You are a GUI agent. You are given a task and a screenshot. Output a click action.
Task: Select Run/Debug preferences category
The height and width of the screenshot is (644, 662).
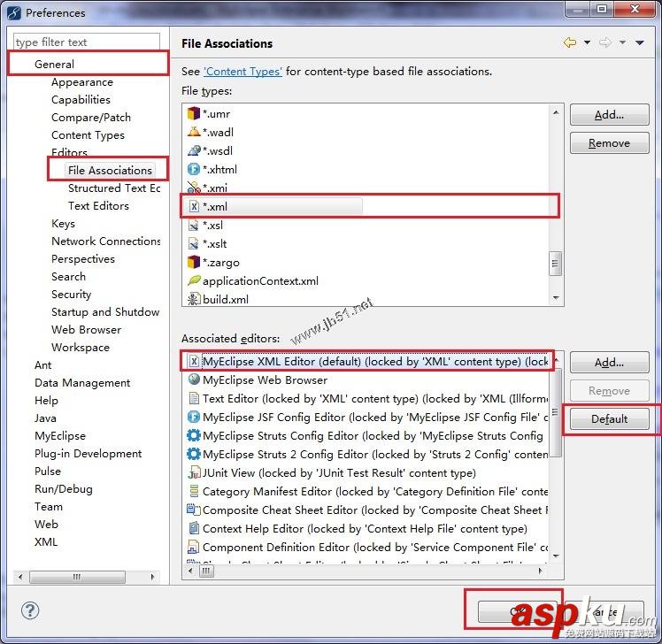[64, 488]
